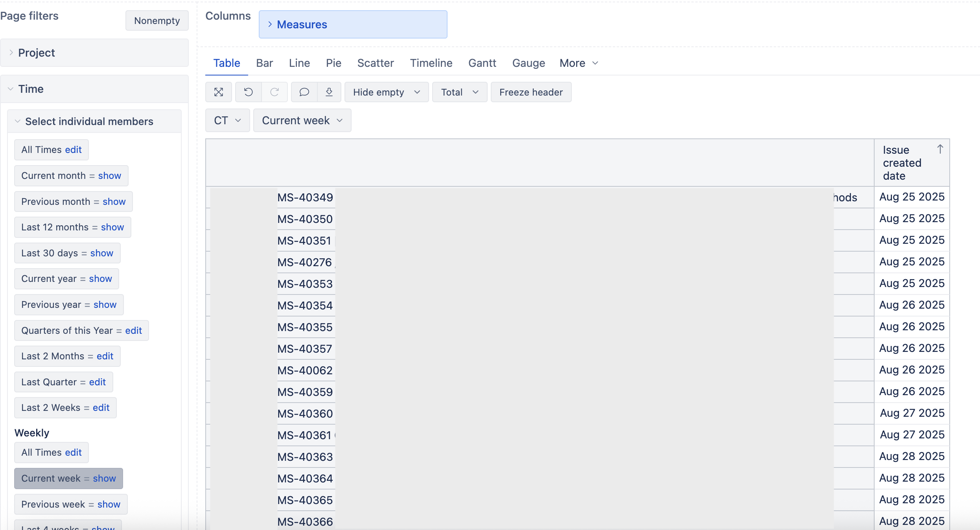This screenshot has width=980, height=530.
Task: Click the export download icon
Action: coord(329,92)
